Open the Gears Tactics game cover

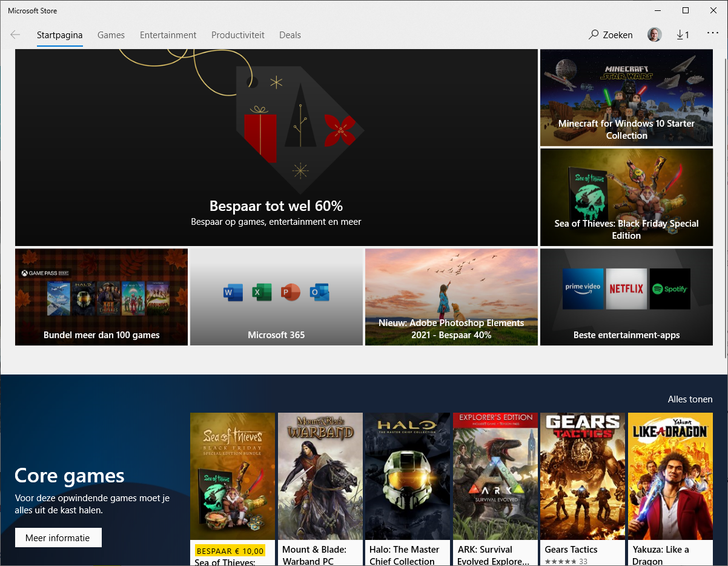point(583,476)
